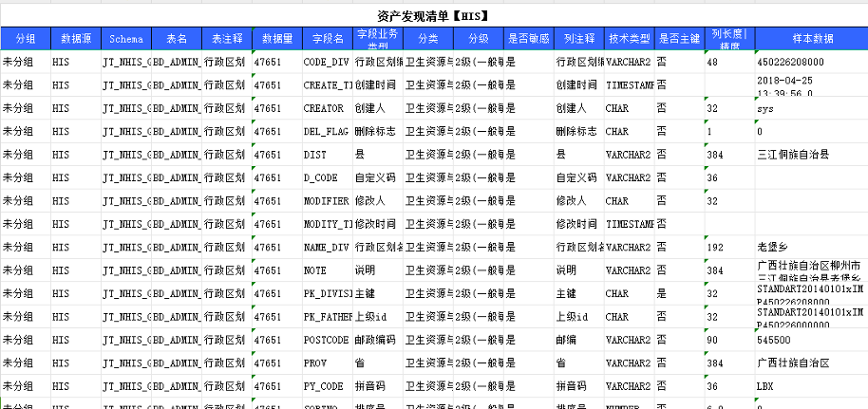Select sample data cell 三江侗族自治县

(793, 154)
